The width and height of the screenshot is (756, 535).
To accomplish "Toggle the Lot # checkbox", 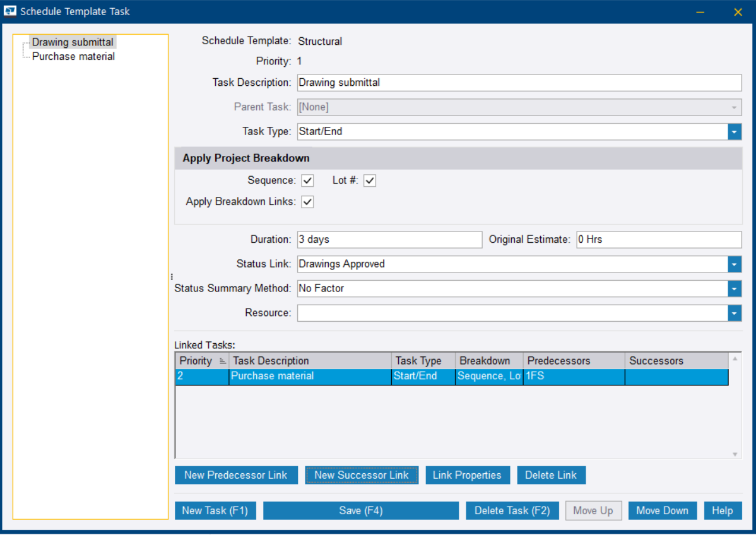I will tap(370, 181).
